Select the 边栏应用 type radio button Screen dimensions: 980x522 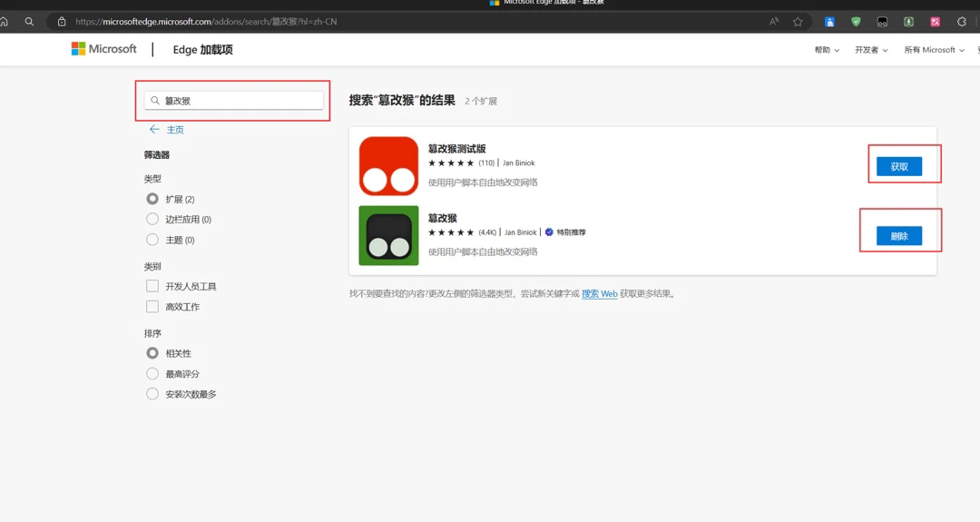(x=152, y=220)
